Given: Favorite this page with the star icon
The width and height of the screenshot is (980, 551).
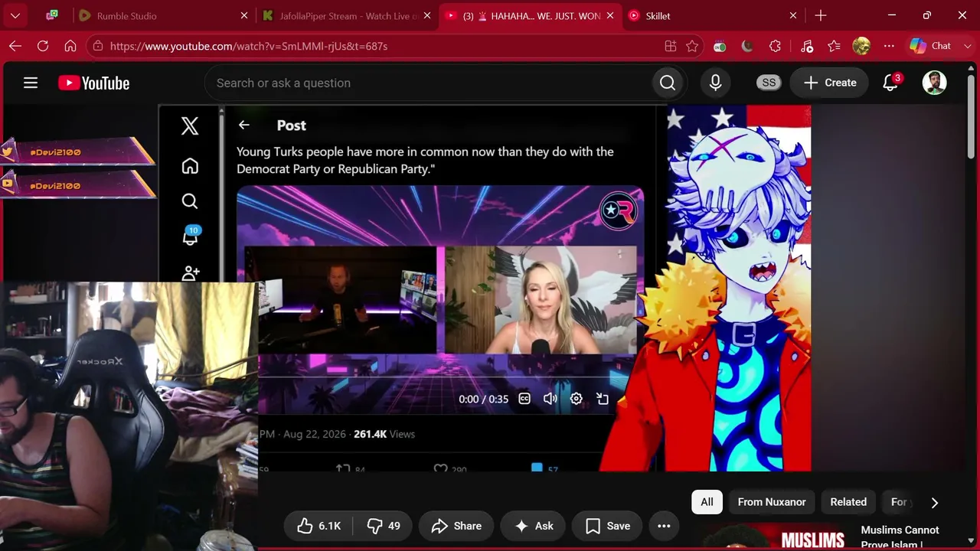Looking at the screenshot, I should [692, 46].
